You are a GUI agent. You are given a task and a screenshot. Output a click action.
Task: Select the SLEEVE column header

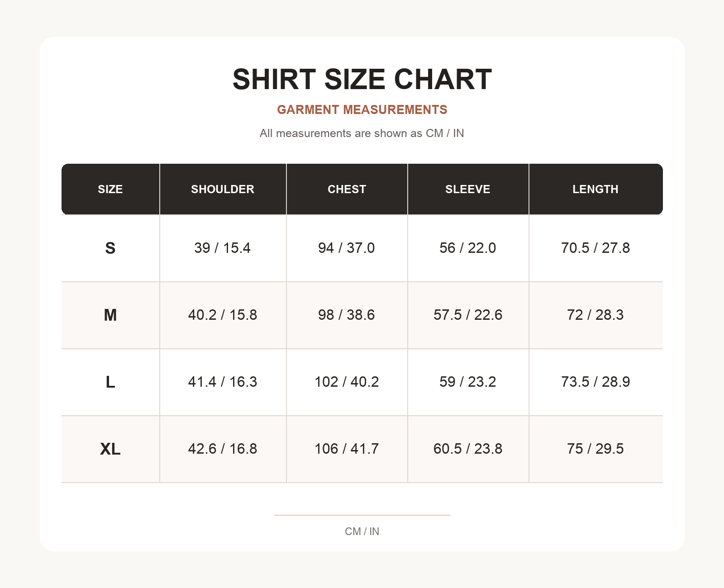point(468,189)
